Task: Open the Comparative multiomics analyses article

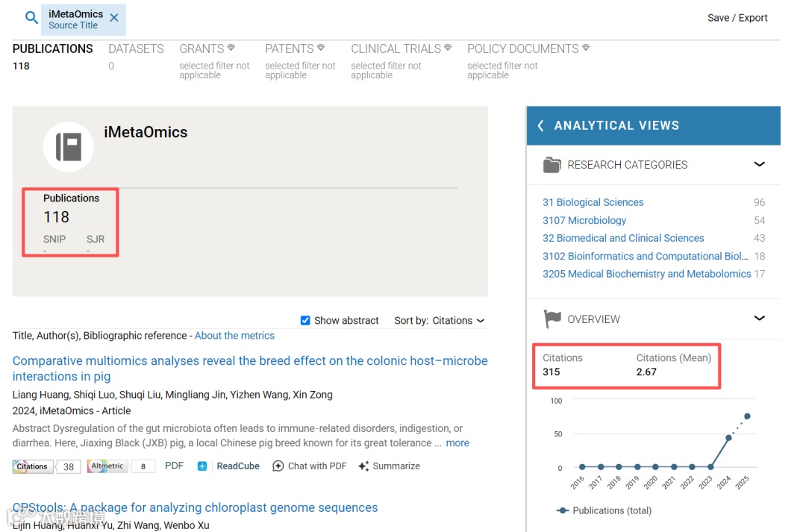Action: coord(250,369)
